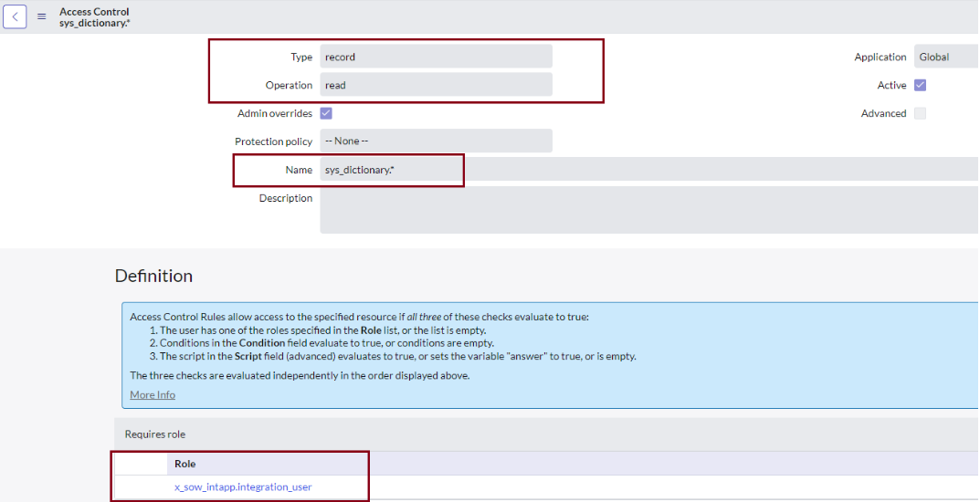Click the Application field showing Global

[x=947, y=57]
